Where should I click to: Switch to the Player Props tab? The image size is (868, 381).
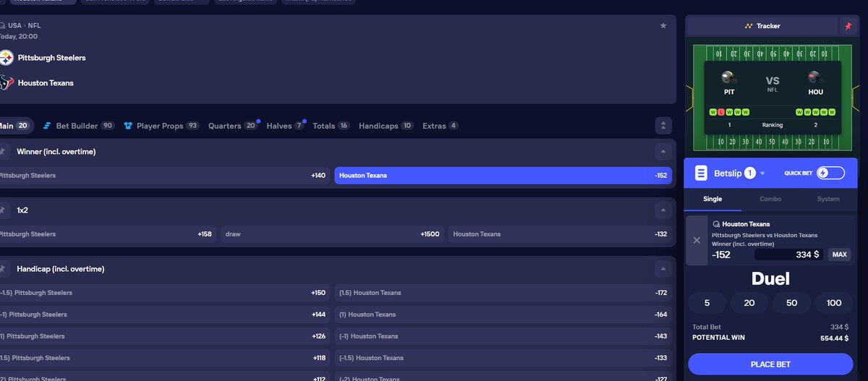pos(161,126)
